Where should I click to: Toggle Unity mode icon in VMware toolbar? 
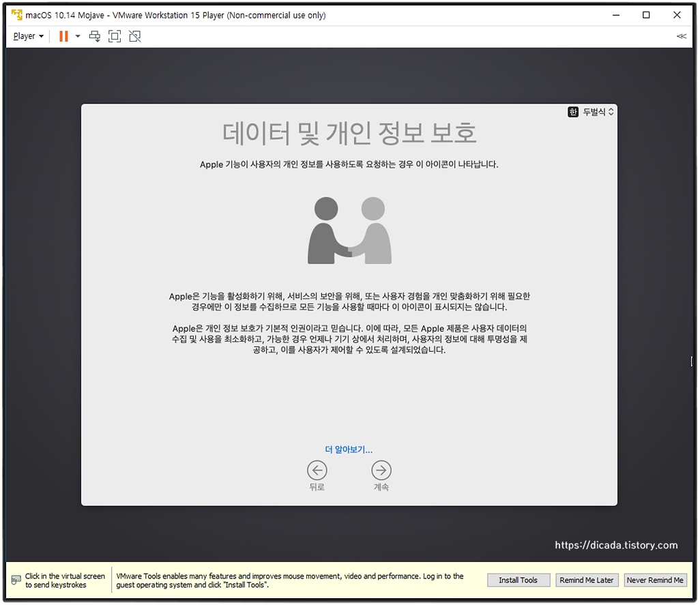(135, 36)
